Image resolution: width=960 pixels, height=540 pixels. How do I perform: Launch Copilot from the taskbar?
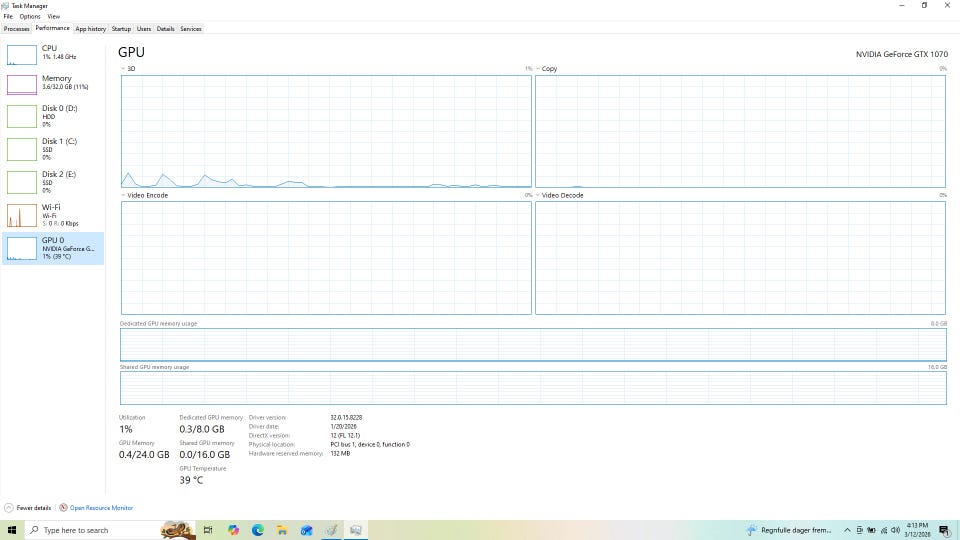233,530
